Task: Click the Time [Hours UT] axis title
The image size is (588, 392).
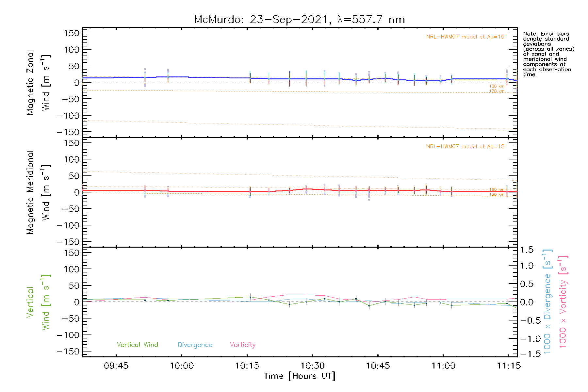Action: pos(299,376)
